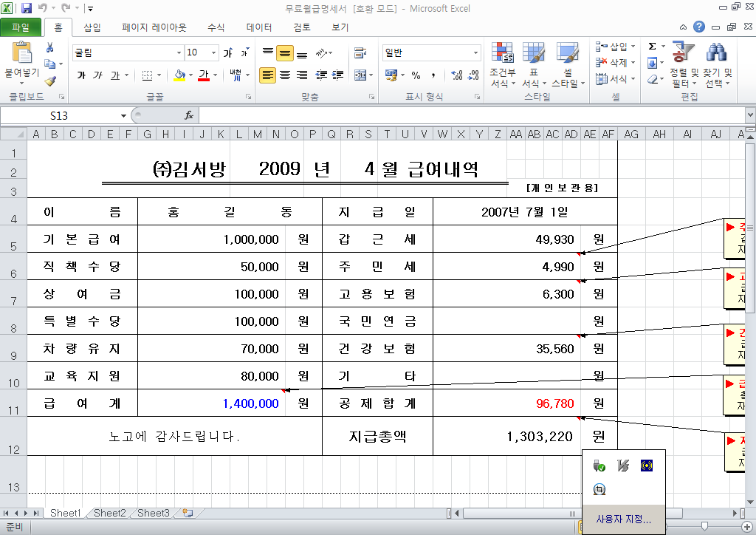Expand the font name dropdown (굴림)
Viewport: 756px width, 535px height.
[179, 53]
